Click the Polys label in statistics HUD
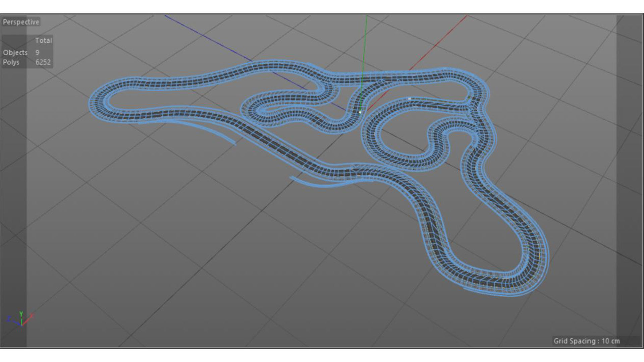 point(11,62)
